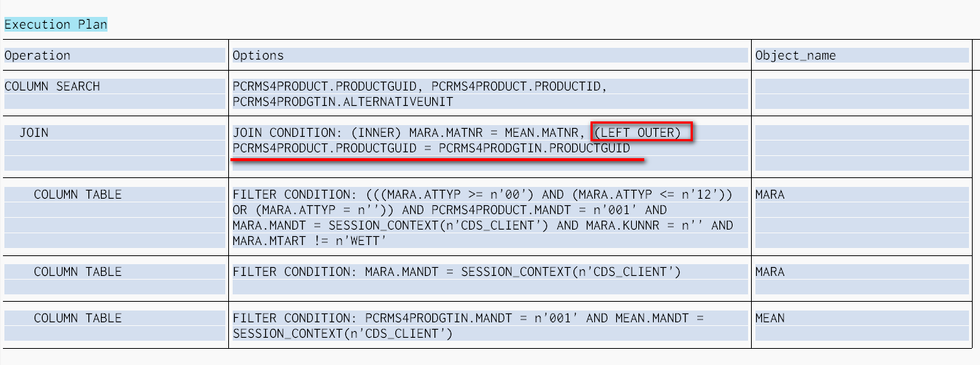Select COLUMN TABLE operation for the MEAN object
The height and width of the screenshot is (365, 980).
click(x=78, y=318)
